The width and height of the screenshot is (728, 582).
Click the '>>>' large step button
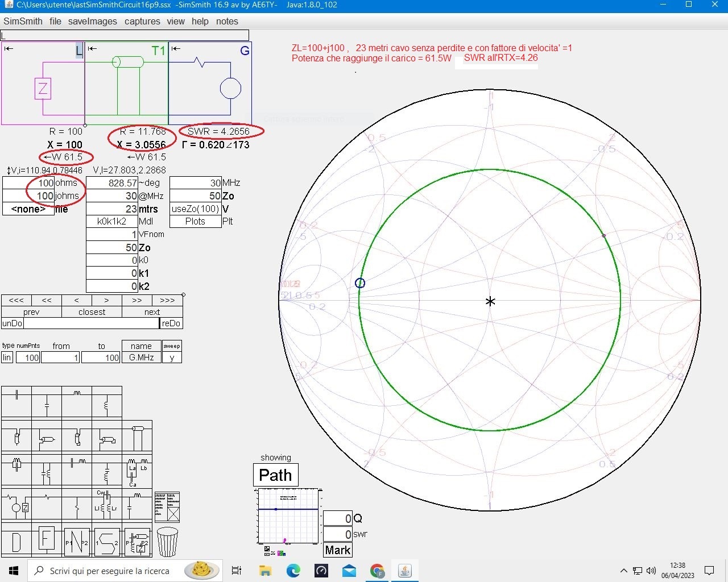coord(167,300)
